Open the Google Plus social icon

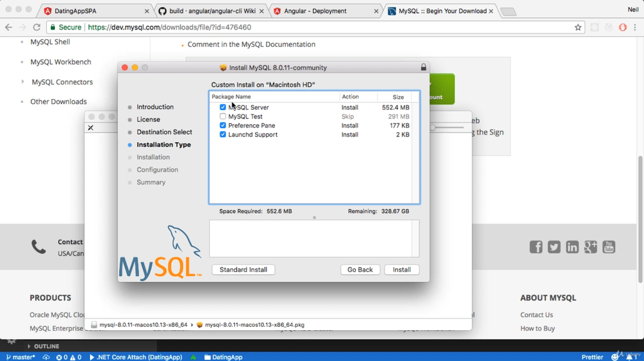click(591, 247)
